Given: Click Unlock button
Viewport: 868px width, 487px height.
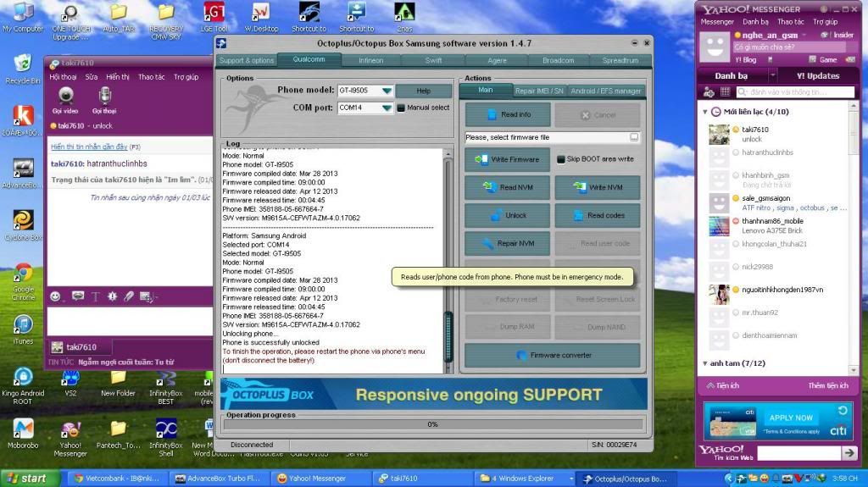Looking at the screenshot, I should 508,215.
